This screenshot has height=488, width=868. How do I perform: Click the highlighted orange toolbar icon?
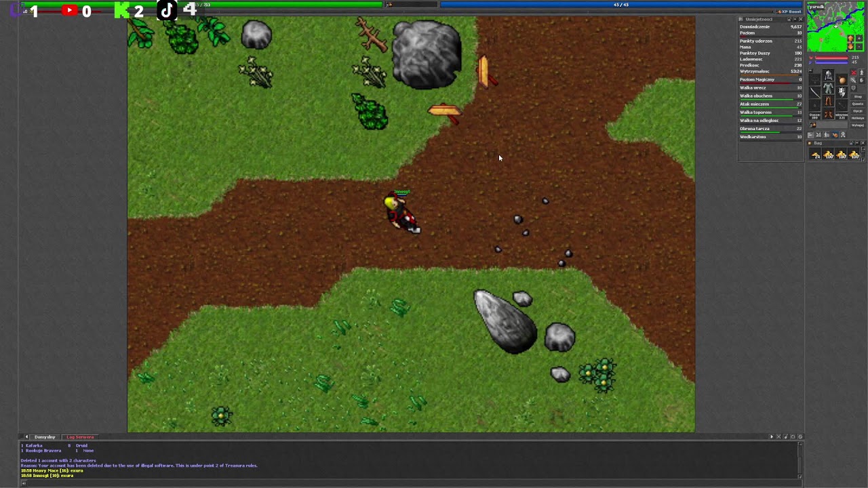click(835, 135)
